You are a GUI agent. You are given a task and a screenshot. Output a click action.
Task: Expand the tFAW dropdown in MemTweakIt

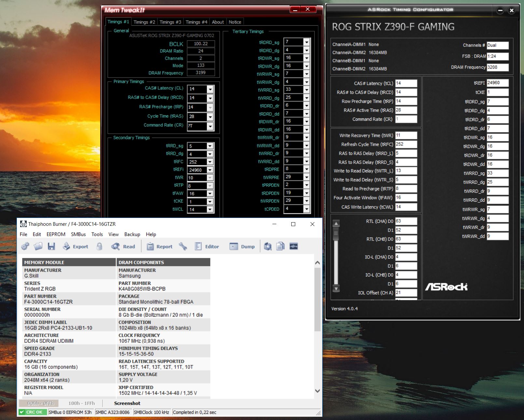pos(210,194)
